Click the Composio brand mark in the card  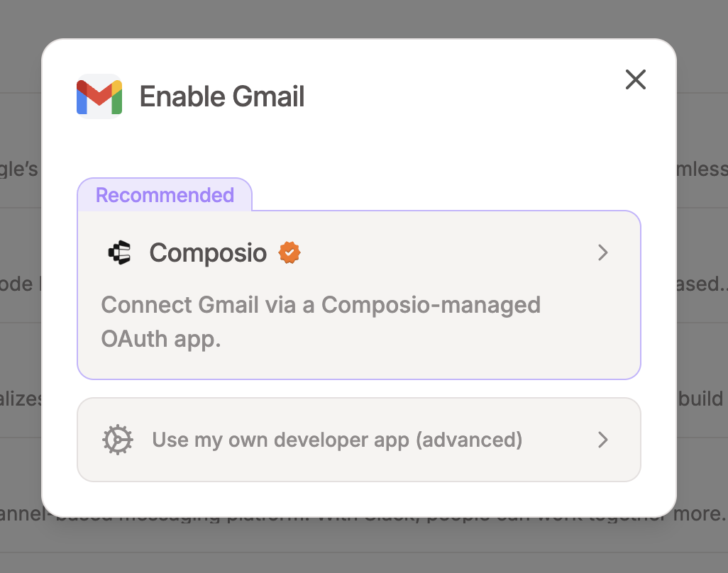click(x=121, y=252)
